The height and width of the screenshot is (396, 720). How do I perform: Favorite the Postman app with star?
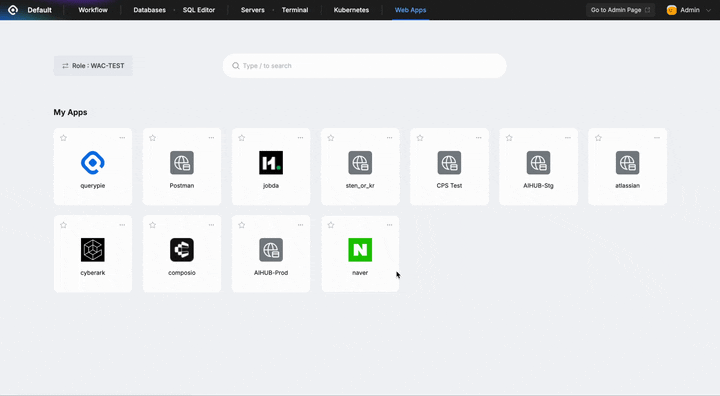click(152, 138)
